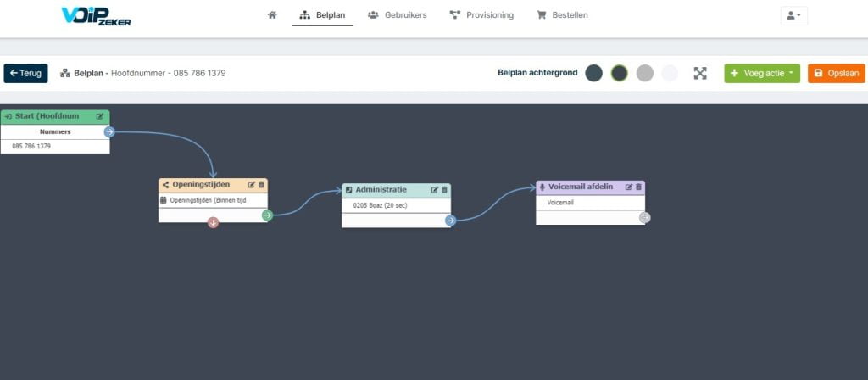Viewport: 868px width, 380px height.
Task: Open the user account dropdown
Action: (x=793, y=15)
